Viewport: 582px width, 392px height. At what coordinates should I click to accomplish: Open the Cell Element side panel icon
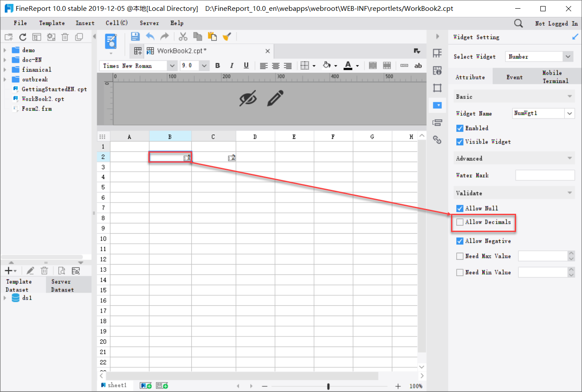tap(437, 53)
